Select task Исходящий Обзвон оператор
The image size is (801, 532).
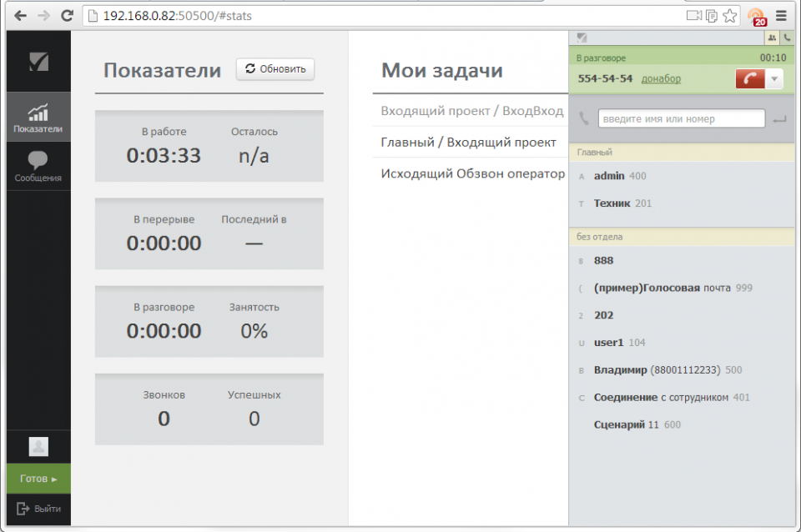472,174
